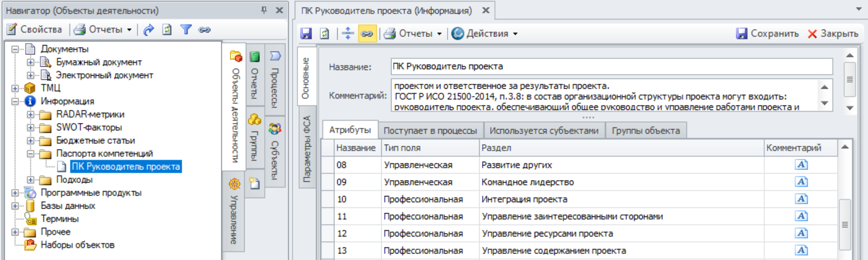
Task: Open comment icon for row 08
Action: [x=801, y=165]
